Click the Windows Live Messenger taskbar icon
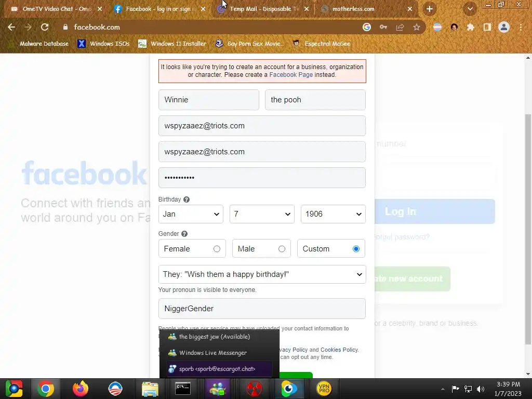 218,389
